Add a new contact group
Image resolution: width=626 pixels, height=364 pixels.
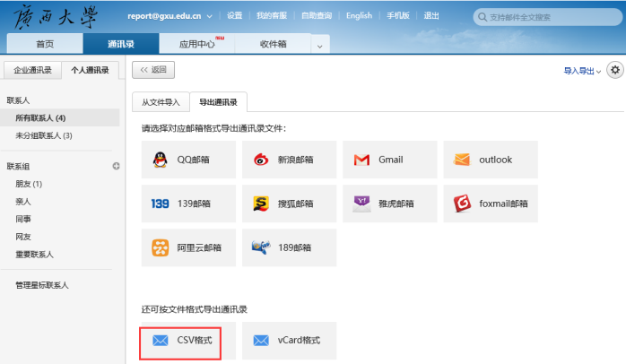point(116,166)
